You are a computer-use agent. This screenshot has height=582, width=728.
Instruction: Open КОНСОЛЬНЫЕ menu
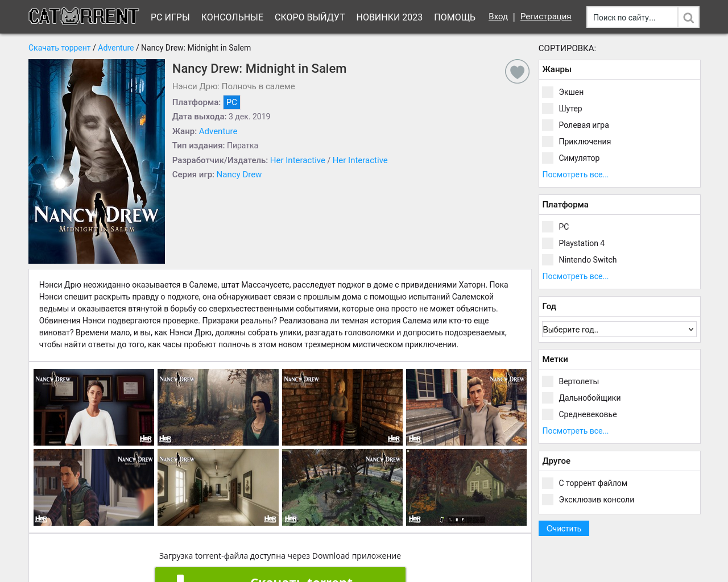(232, 17)
